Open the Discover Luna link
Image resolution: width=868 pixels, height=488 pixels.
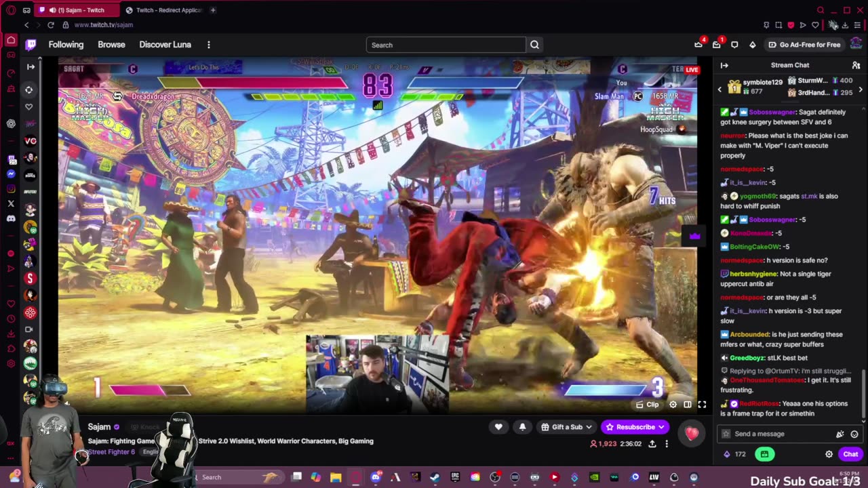coord(165,45)
